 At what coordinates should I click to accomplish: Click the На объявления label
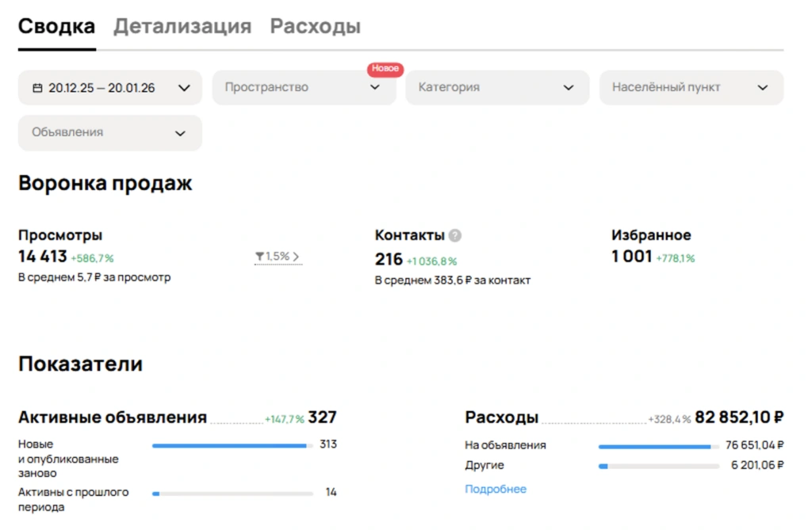click(505, 445)
